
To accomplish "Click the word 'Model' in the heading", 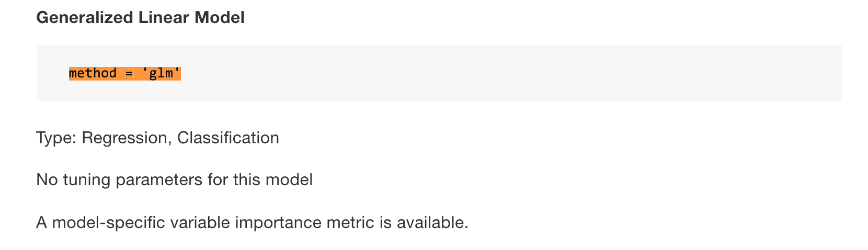I will pyautogui.click(x=220, y=18).
